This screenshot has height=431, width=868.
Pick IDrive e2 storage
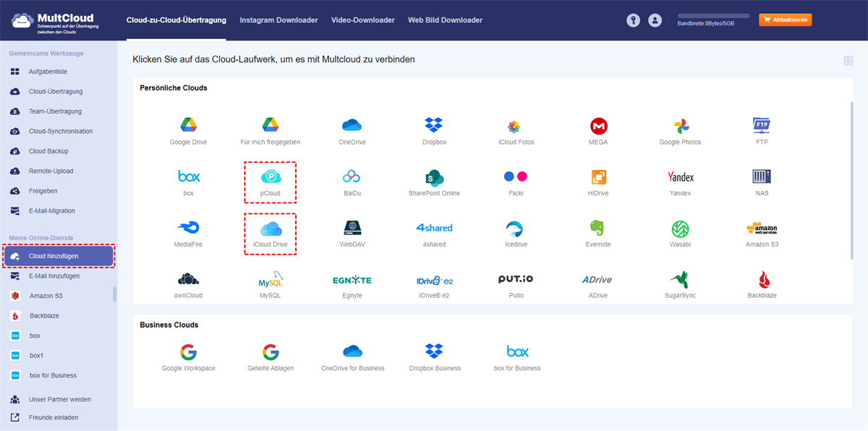(434, 280)
